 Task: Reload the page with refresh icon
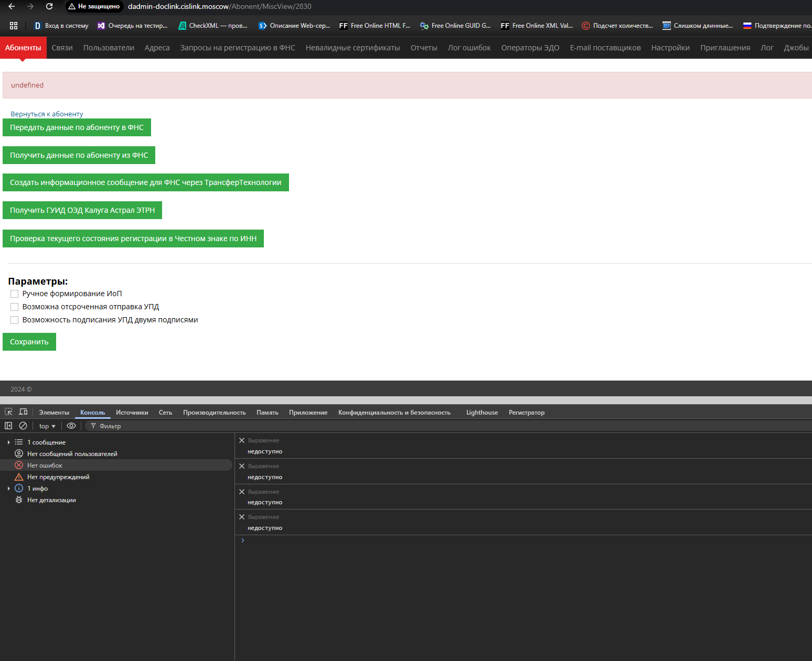click(49, 6)
